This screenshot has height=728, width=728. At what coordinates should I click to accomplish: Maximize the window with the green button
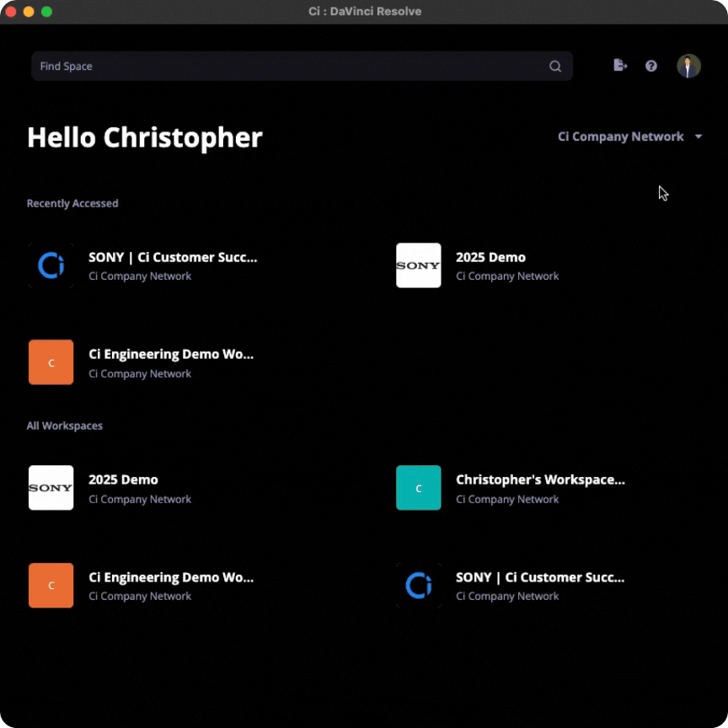coord(47,12)
